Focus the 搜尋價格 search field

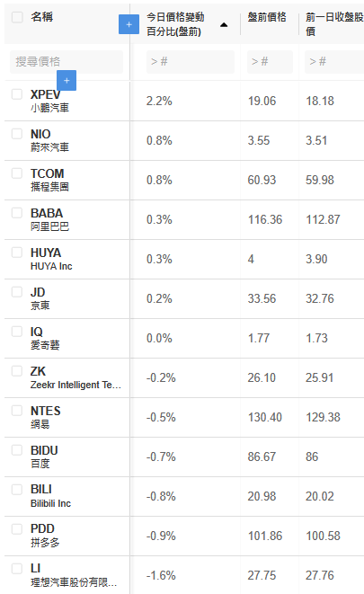pos(67,62)
